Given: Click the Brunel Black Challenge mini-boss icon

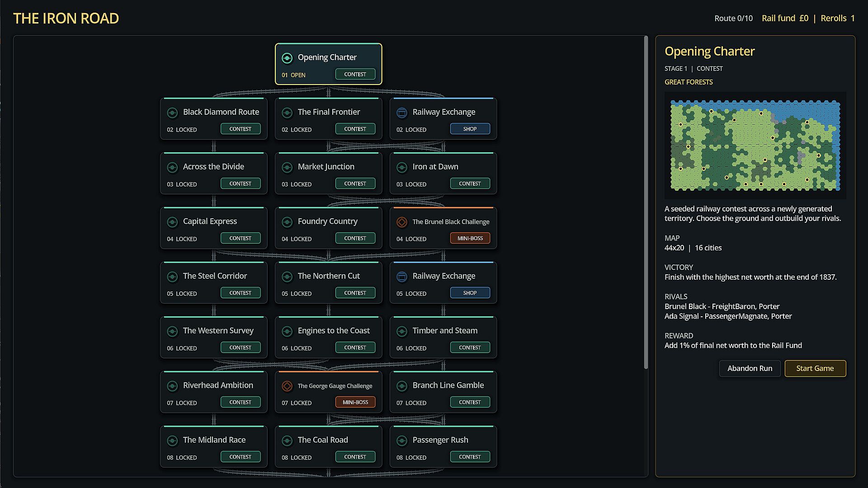Looking at the screenshot, I should (402, 222).
